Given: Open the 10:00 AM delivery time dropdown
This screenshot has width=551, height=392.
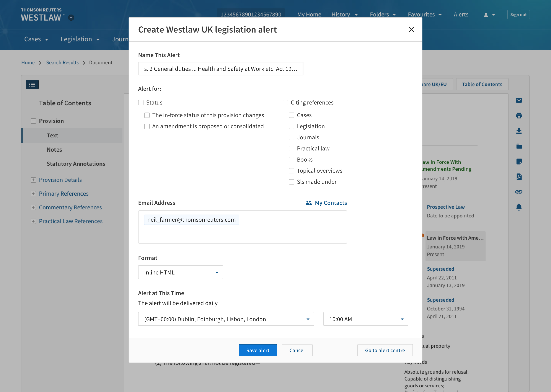Looking at the screenshot, I should [366, 319].
